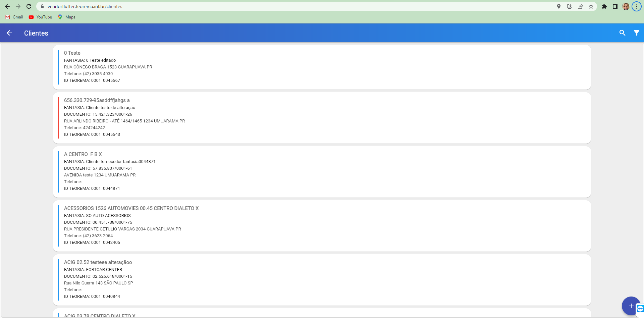Click 'ID TEOREMA: 0001_0045567'
This screenshot has width=644, height=318.
tap(92, 81)
